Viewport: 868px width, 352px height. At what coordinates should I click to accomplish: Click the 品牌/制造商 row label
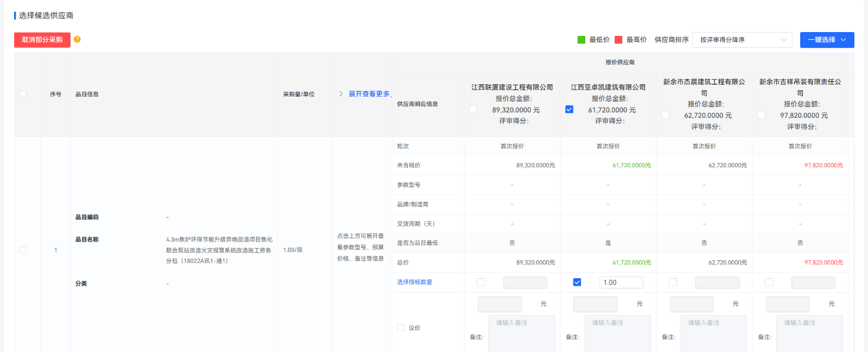point(413,204)
